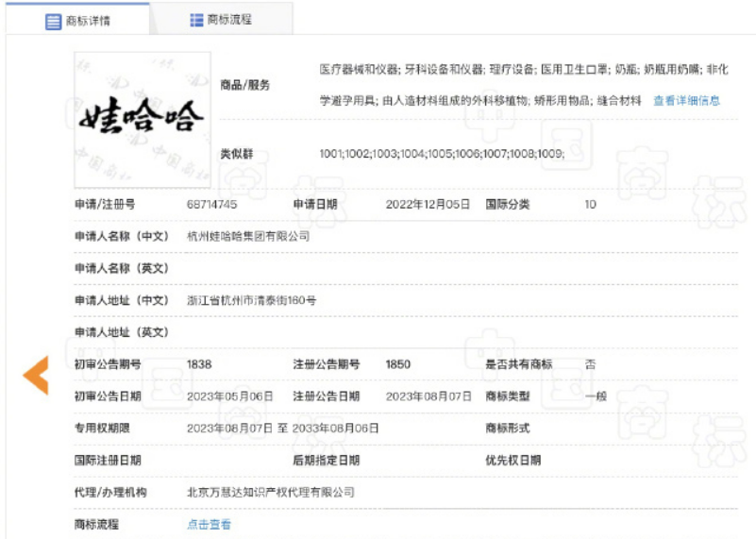
Task: Click the 娃哈哈 trademark image
Action: pos(143,120)
